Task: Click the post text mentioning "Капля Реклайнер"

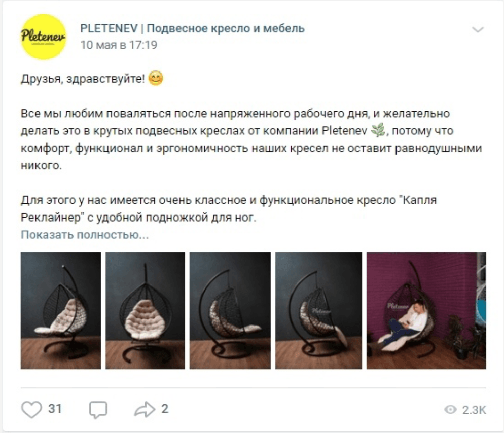Action: [229, 209]
